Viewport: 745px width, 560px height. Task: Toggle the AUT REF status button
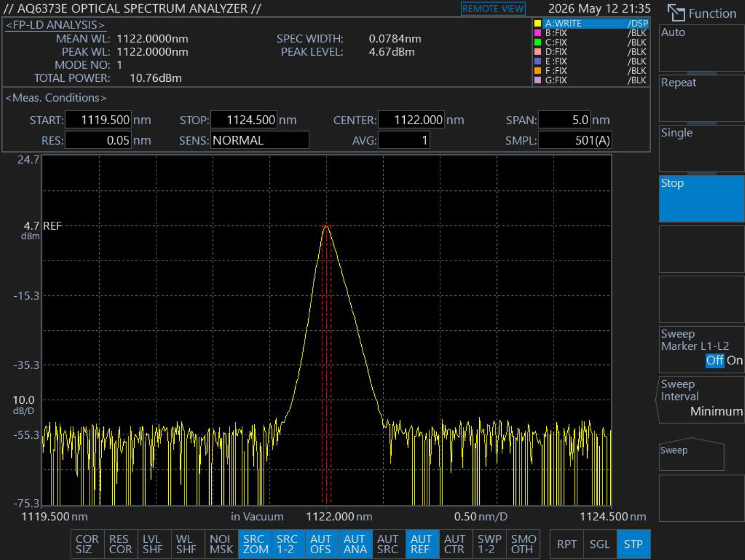coord(423,544)
